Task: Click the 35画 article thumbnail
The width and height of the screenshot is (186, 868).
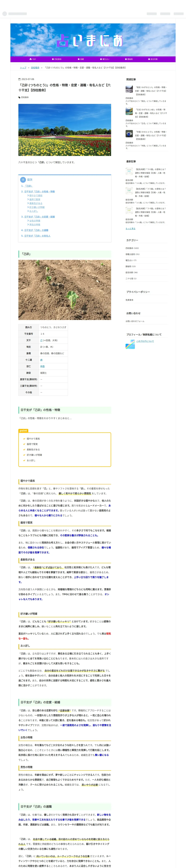Action: pos(129,191)
